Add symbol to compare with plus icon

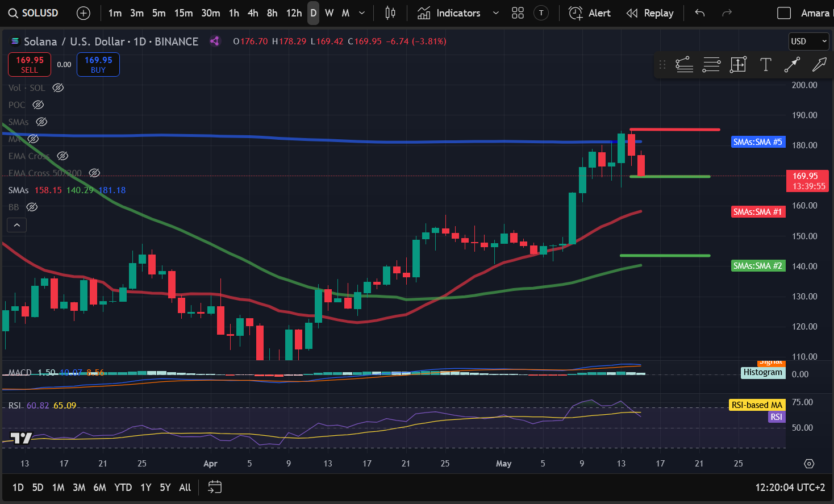84,13
